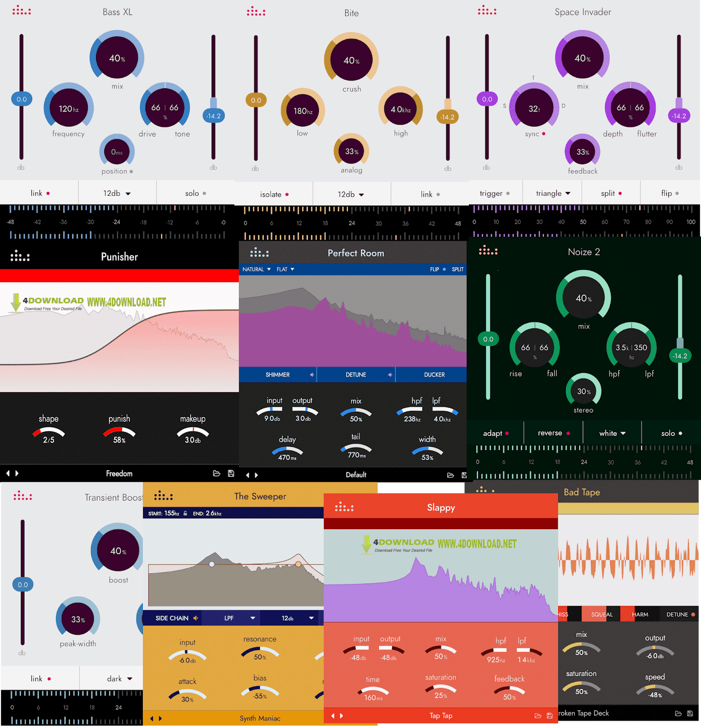Select the DETUNE tab in Perfect Room

pos(356,375)
